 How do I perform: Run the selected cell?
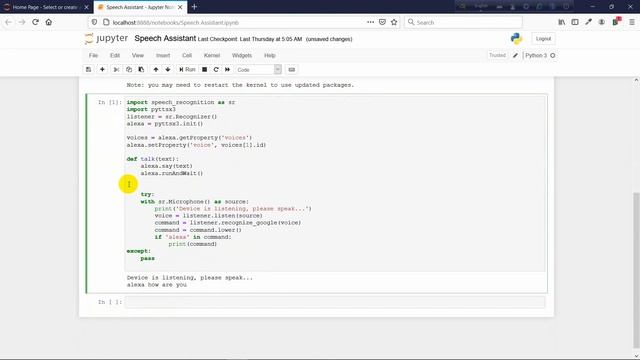tap(187, 69)
